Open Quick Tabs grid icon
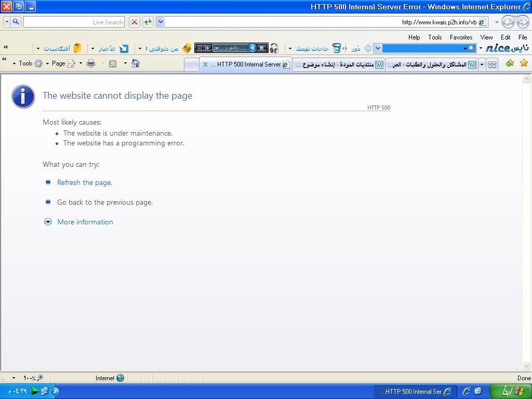The height and width of the screenshot is (399, 532). (492, 64)
